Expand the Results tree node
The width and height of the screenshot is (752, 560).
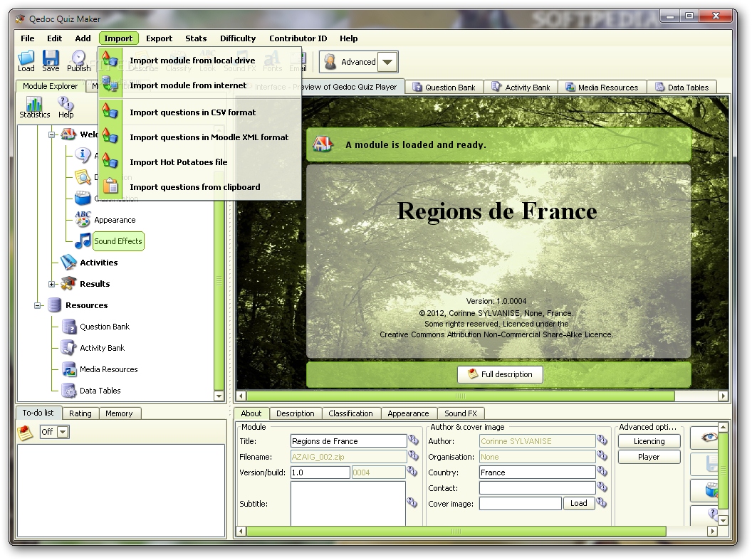[x=51, y=284]
